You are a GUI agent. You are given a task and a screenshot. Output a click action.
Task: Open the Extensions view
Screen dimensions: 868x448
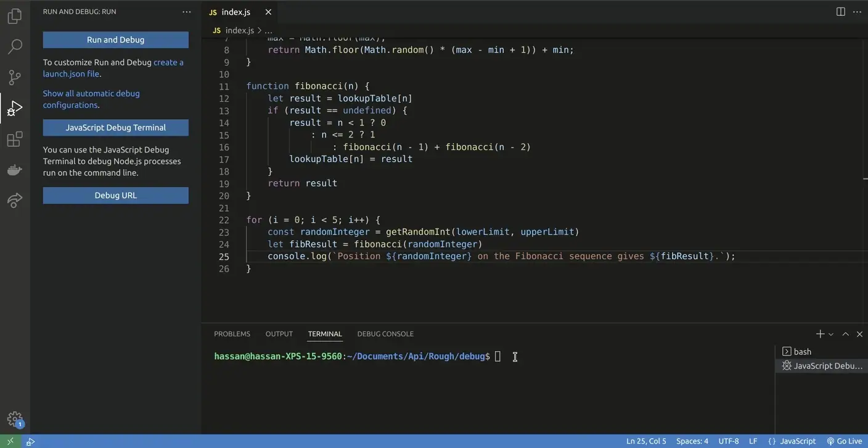tap(15, 139)
